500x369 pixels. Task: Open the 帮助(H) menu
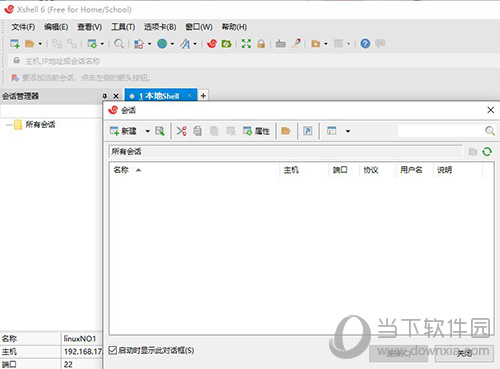(234, 27)
